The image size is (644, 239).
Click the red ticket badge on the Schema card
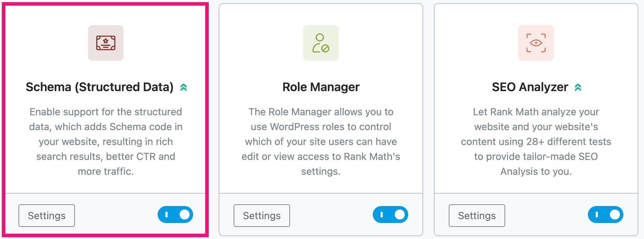point(105,43)
